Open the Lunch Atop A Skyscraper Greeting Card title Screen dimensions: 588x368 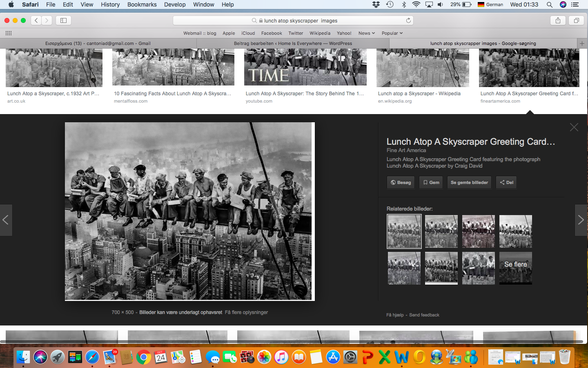471,141
